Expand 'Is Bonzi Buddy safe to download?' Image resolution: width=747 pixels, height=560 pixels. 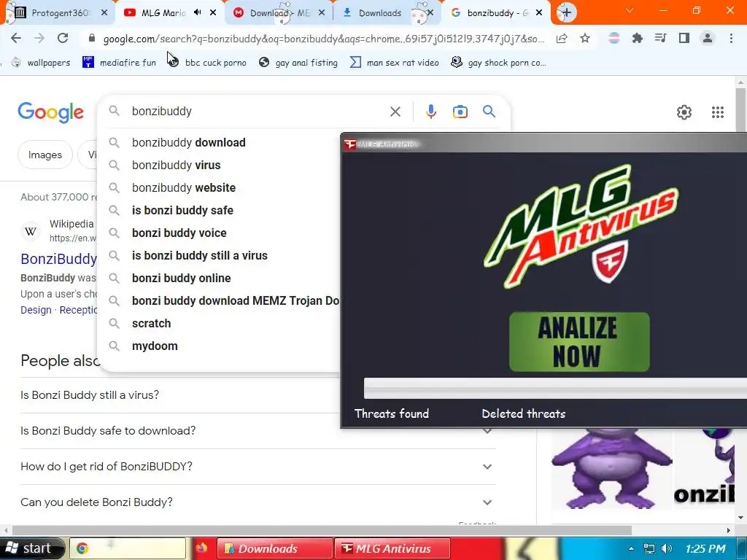258,430
